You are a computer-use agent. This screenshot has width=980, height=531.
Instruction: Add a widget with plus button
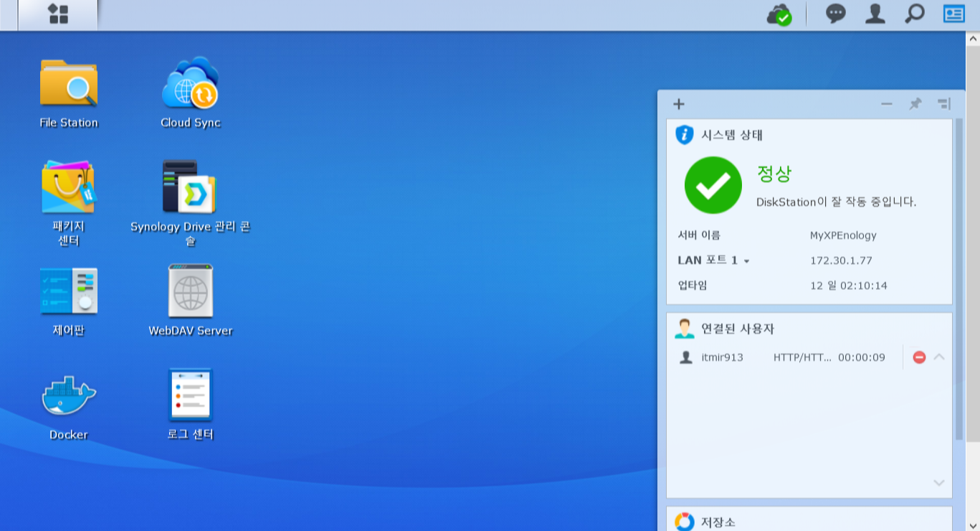(x=678, y=104)
